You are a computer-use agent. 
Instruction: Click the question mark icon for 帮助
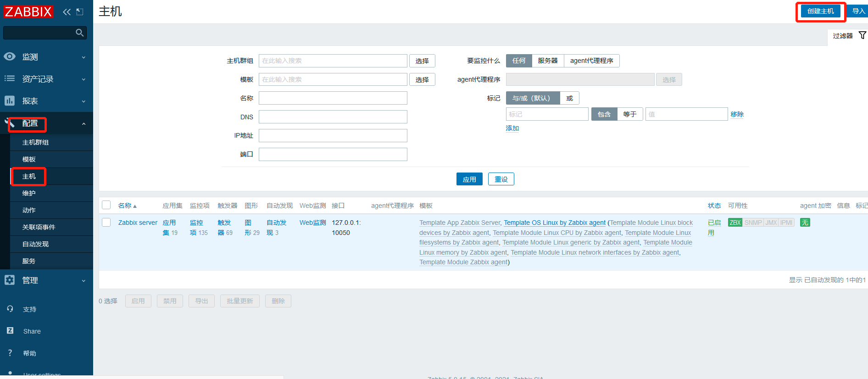(10, 352)
